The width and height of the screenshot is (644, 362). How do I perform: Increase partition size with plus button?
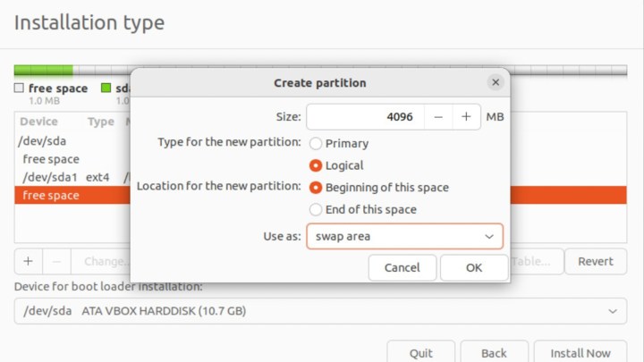tap(466, 117)
